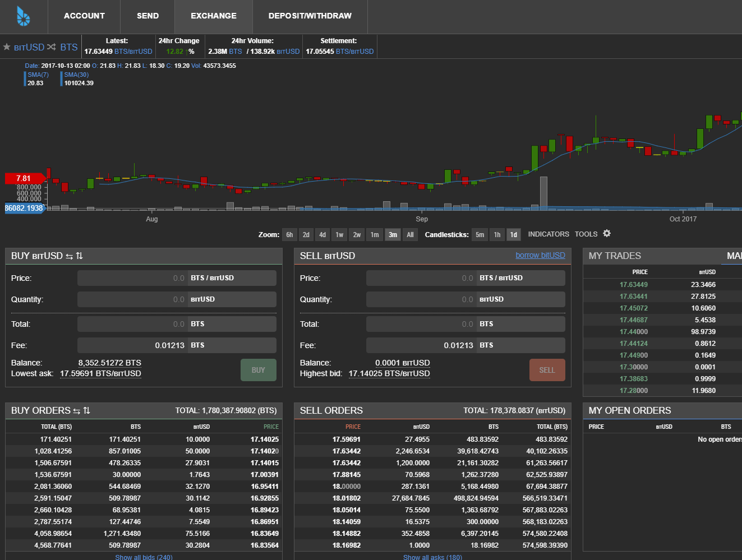Open the SEND menu item
This screenshot has width=742, height=560.
coord(148,16)
